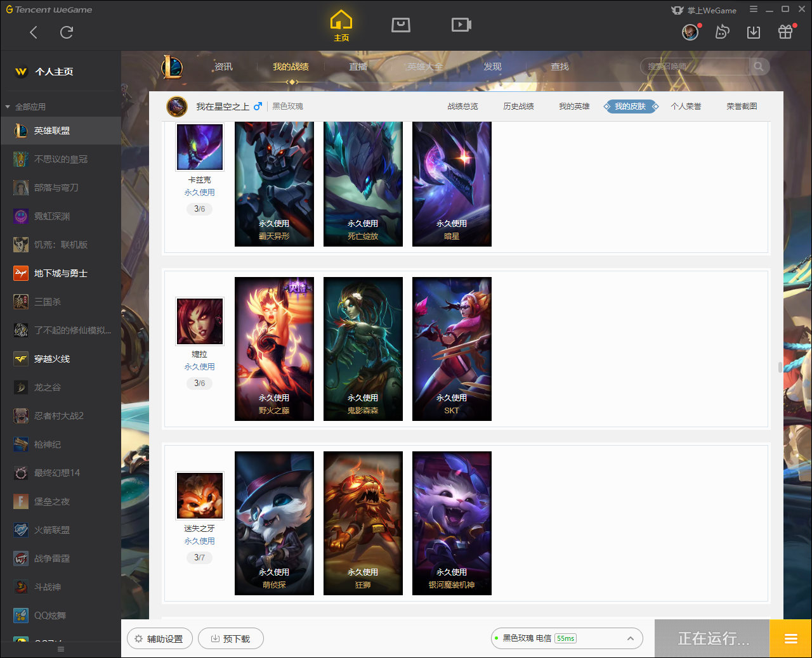Screen dimensions: 812x658
Task: Select 枪神纪 in the sidebar
Action: pyautogui.click(x=60, y=444)
